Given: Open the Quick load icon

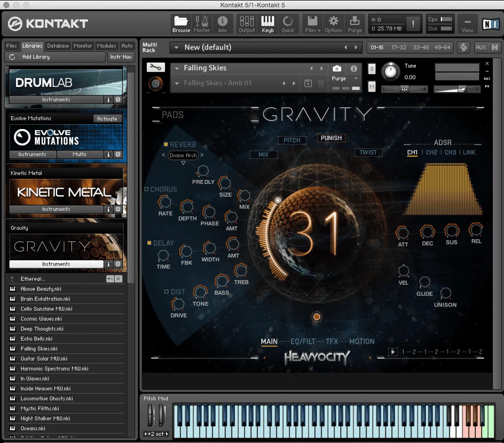Looking at the screenshot, I should tap(288, 24).
